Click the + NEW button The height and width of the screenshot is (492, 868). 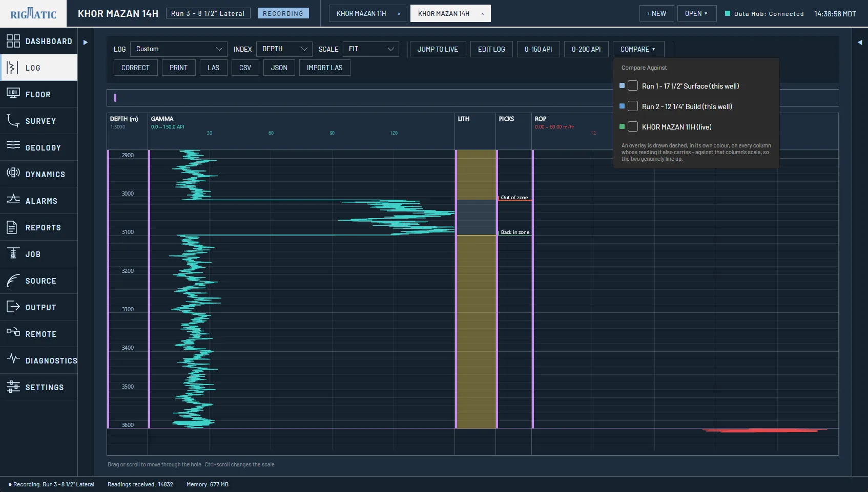click(657, 13)
